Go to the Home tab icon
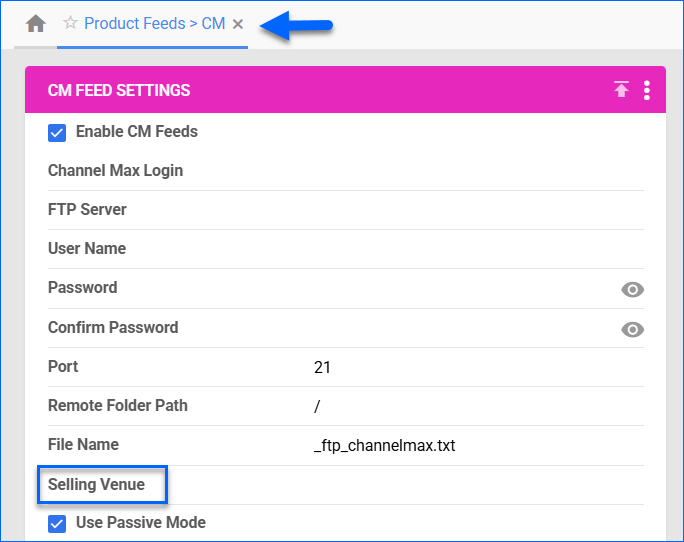The height and width of the screenshot is (542, 684). click(35, 24)
